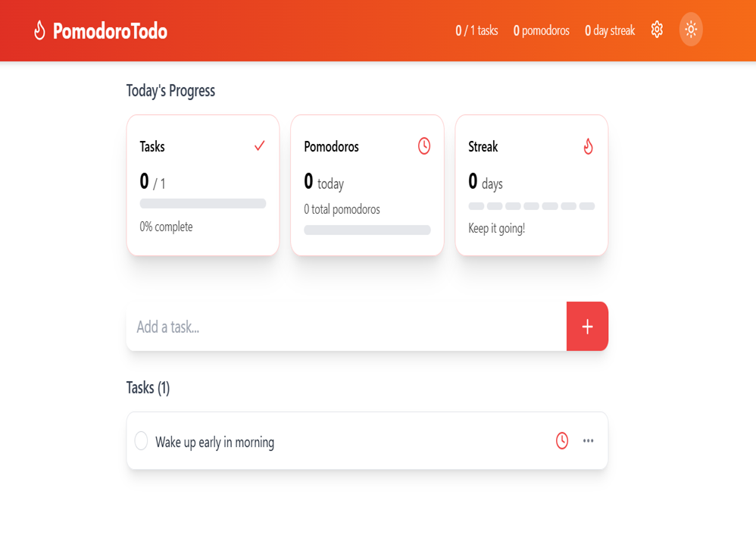Click the 0 pomodoros header stat
The height and width of the screenshot is (557, 756).
pyautogui.click(x=541, y=30)
